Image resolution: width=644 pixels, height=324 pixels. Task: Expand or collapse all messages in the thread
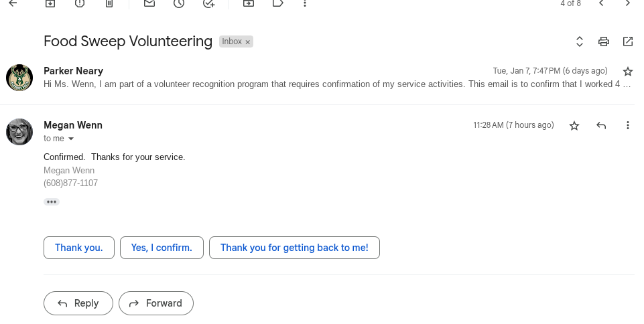coord(580,42)
